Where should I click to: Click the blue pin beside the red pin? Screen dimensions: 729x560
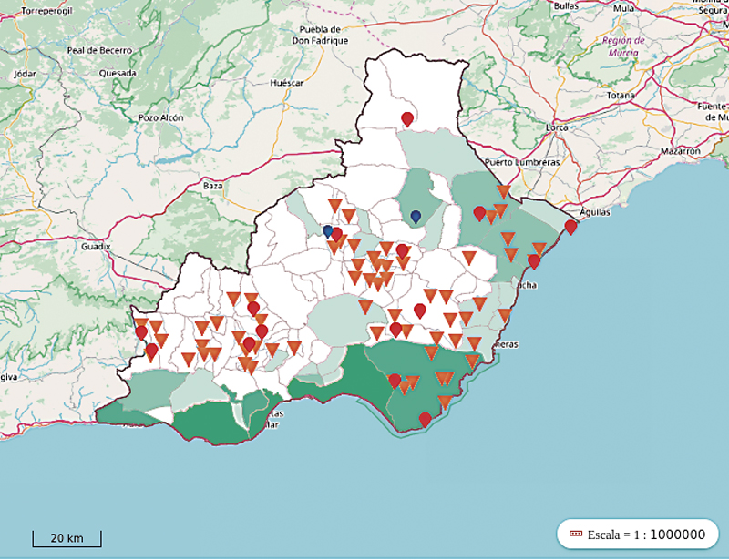pyautogui.click(x=328, y=231)
